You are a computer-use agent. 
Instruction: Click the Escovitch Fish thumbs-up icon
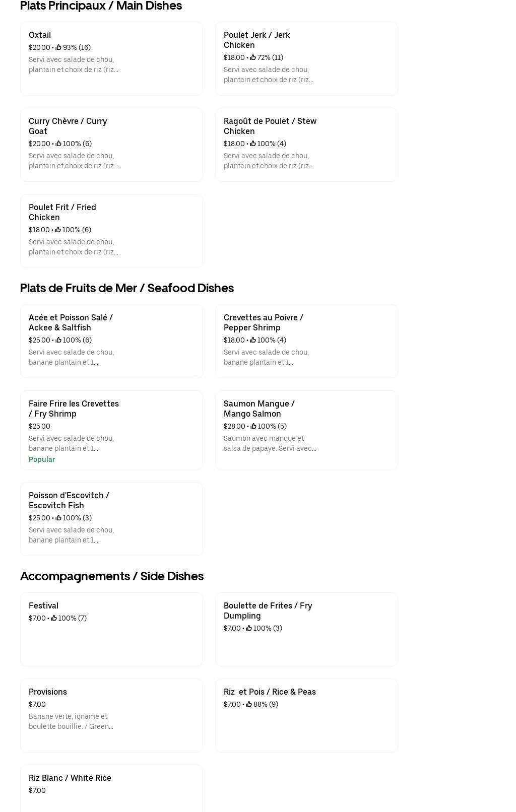58,518
